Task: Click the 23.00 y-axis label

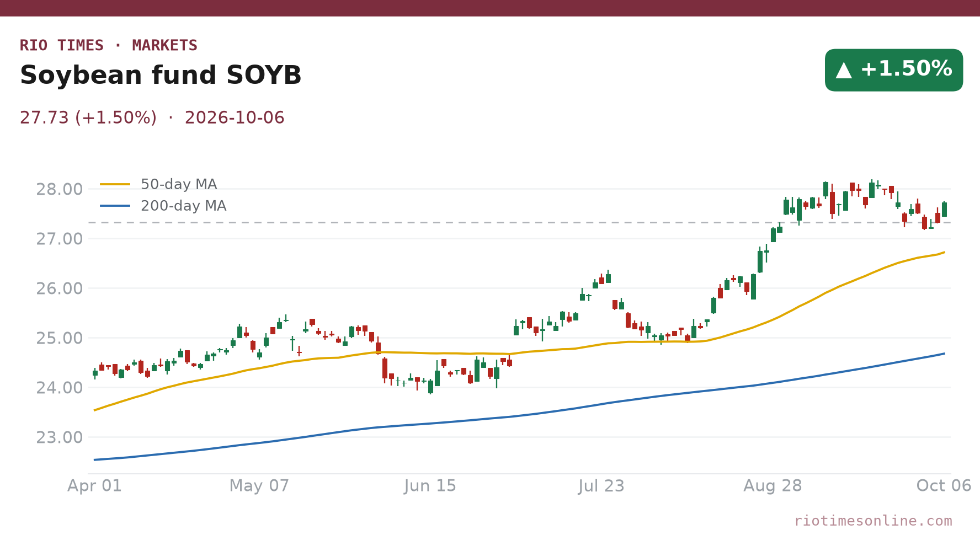Action: [x=60, y=438]
